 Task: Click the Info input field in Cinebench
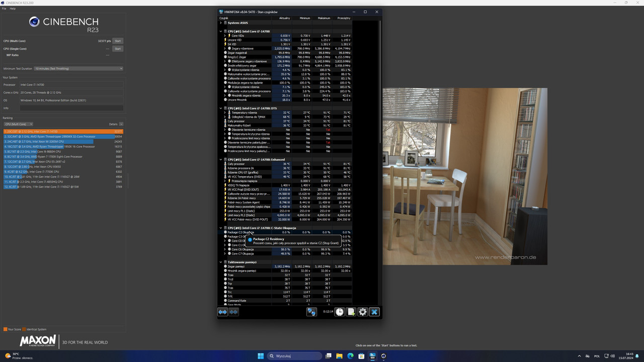click(71, 108)
